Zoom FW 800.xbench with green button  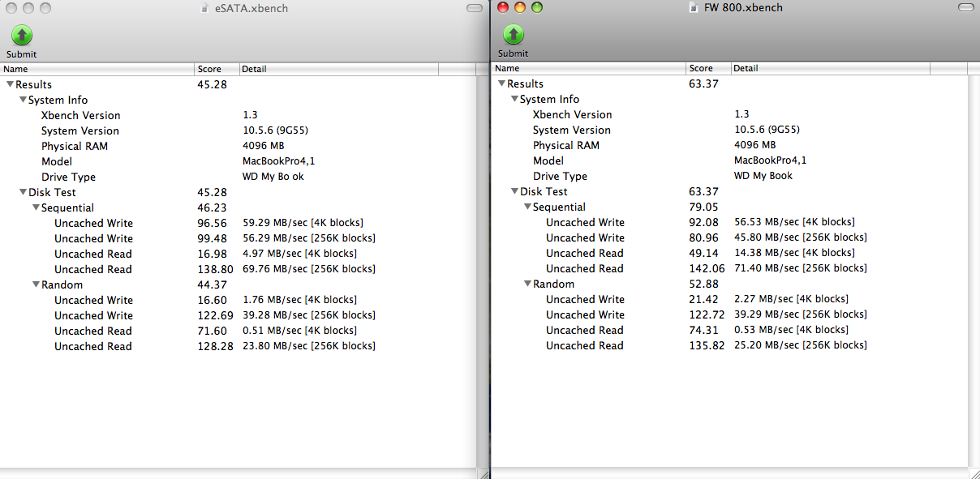(536, 7)
